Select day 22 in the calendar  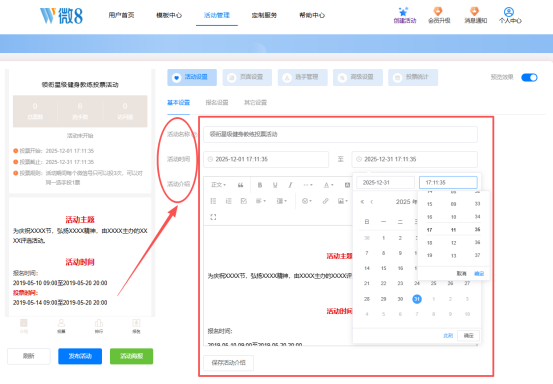383,284
